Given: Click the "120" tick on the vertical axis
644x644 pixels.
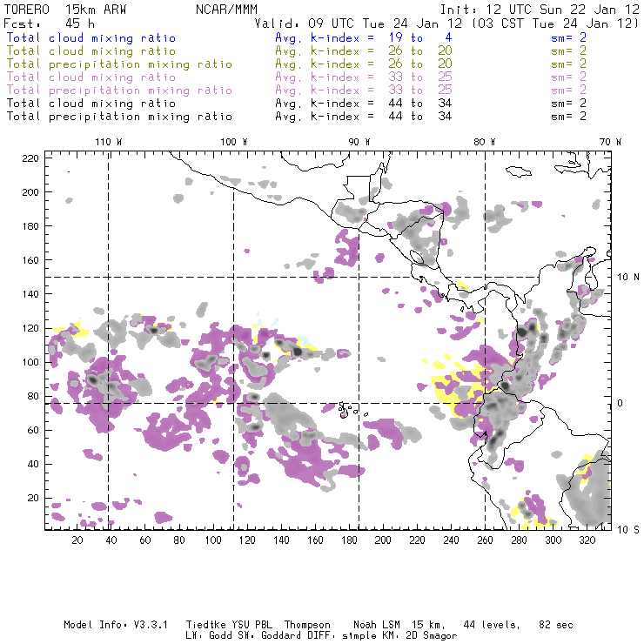Looking at the screenshot, I should (30, 328).
